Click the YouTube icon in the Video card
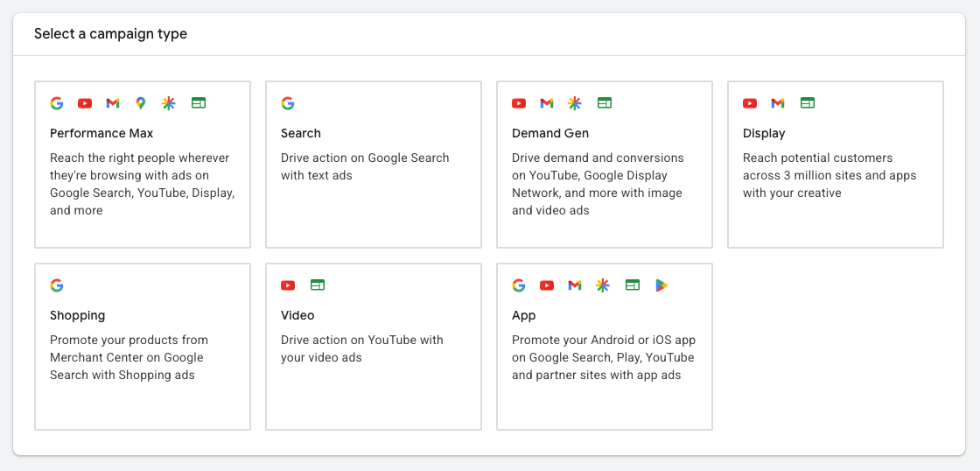 coord(288,285)
